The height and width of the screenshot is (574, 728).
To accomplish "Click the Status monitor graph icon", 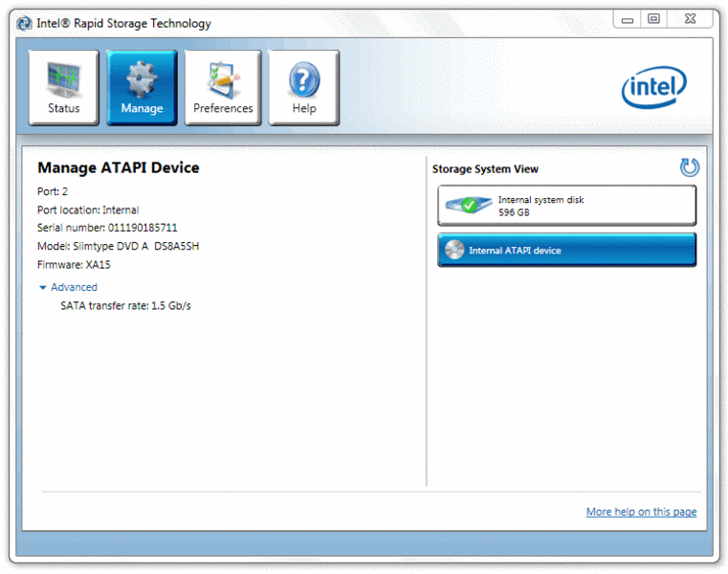I will [x=64, y=79].
